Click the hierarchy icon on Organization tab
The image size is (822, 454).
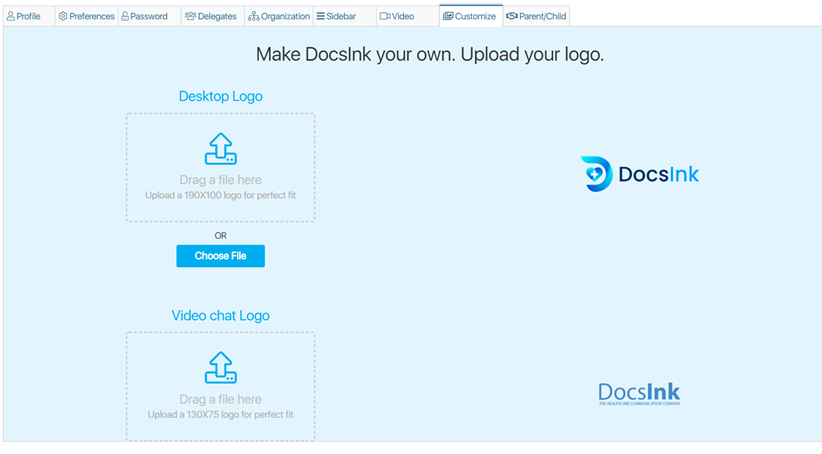click(253, 17)
